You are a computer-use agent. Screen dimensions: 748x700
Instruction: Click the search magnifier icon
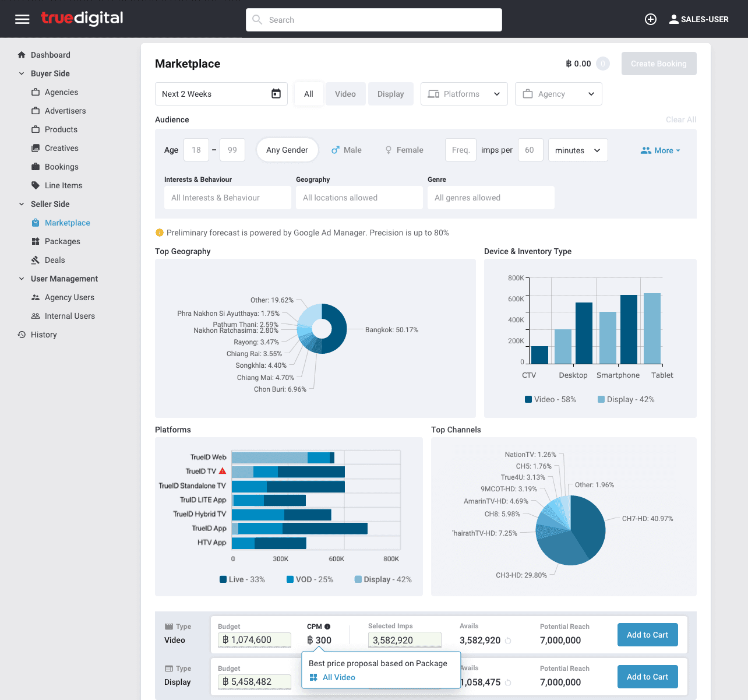(x=257, y=20)
